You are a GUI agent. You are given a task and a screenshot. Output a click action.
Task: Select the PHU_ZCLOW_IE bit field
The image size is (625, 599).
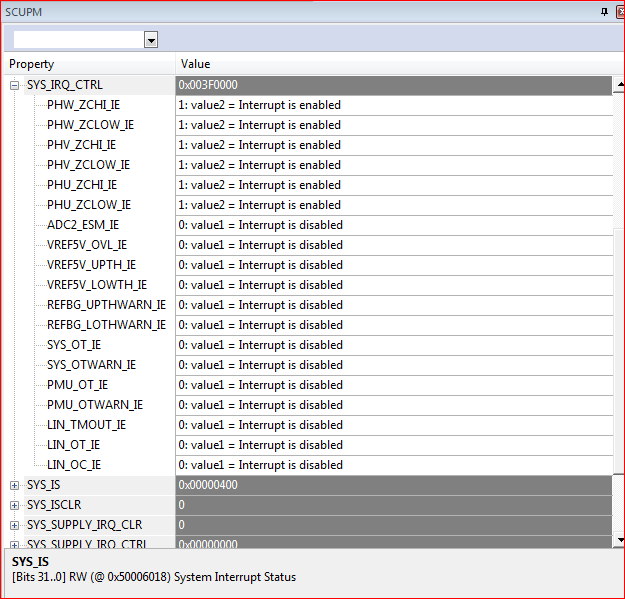[x=89, y=204]
